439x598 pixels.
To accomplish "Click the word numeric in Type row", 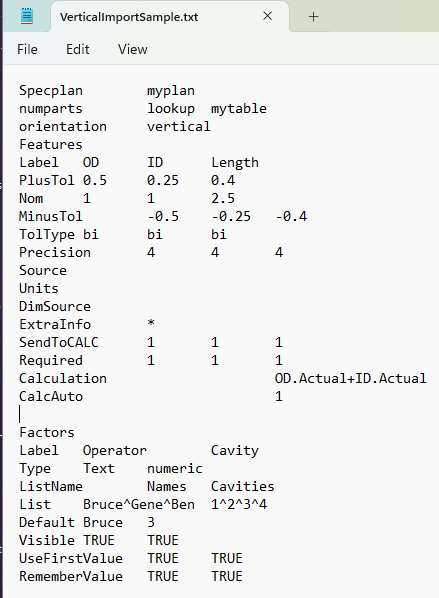I will 175,468.
